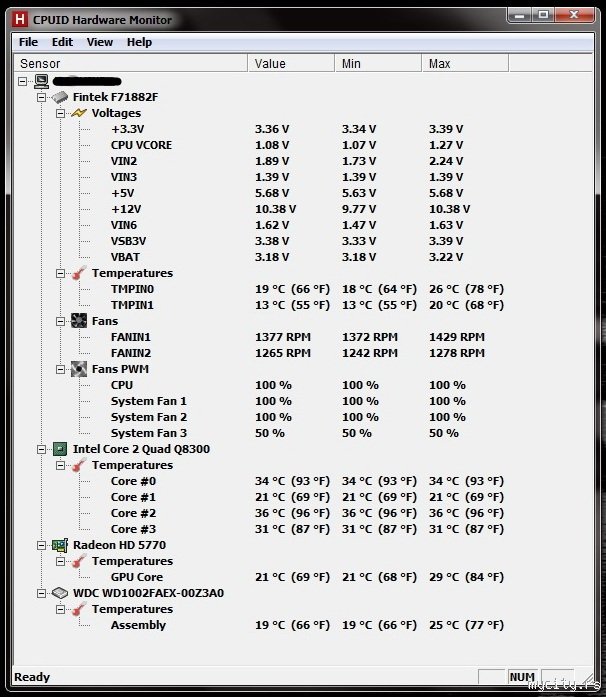Collapse the Fans PWM group
This screenshot has height=697, width=606.
[60, 369]
